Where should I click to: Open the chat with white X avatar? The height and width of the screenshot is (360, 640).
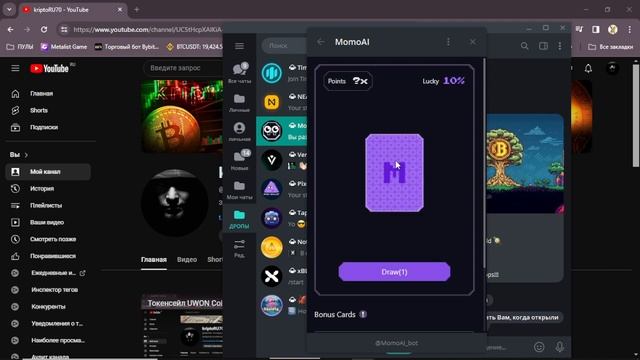pos(281,276)
